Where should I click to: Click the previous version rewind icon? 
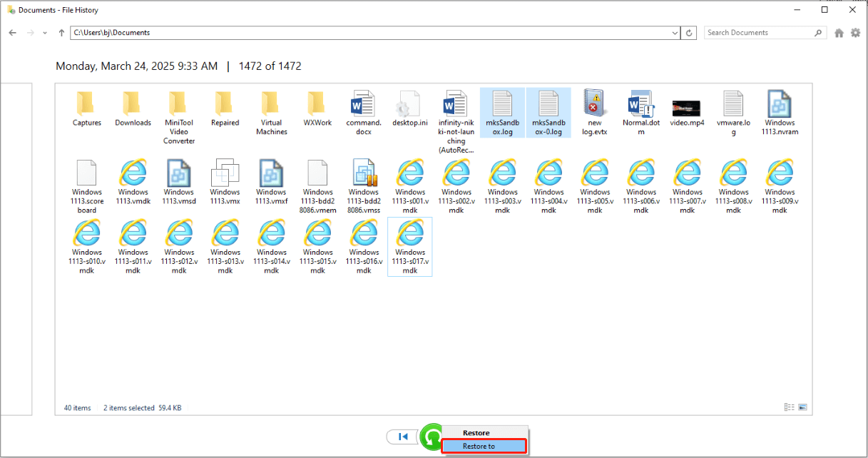tap(403, 436)
